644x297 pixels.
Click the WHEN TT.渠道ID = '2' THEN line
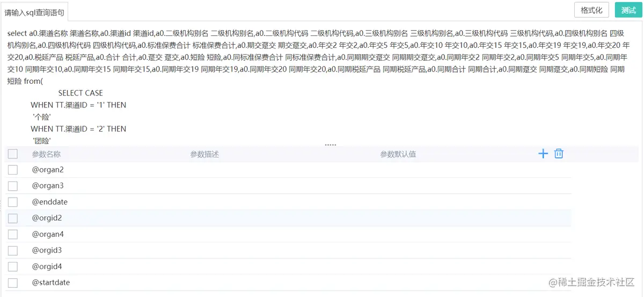[78, 129]
